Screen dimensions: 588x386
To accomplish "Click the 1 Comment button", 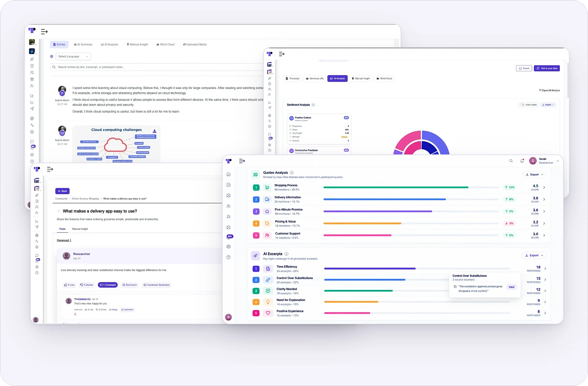I will 108,285.
